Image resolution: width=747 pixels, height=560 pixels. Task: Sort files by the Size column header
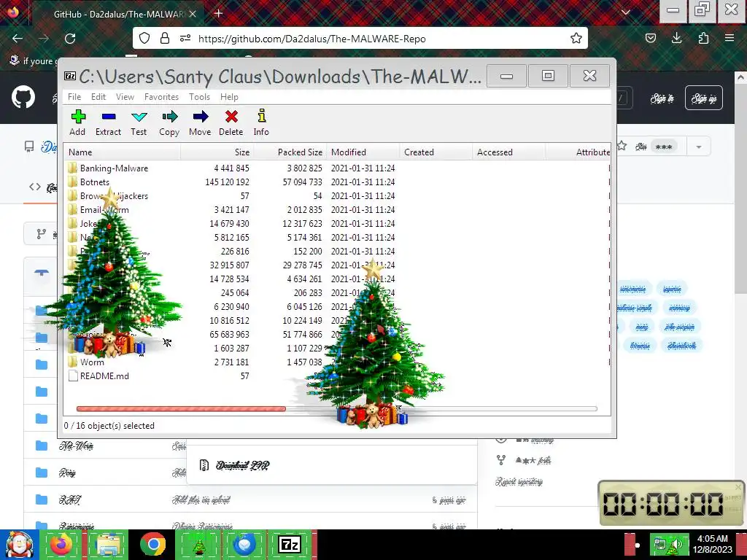[217, 152]
